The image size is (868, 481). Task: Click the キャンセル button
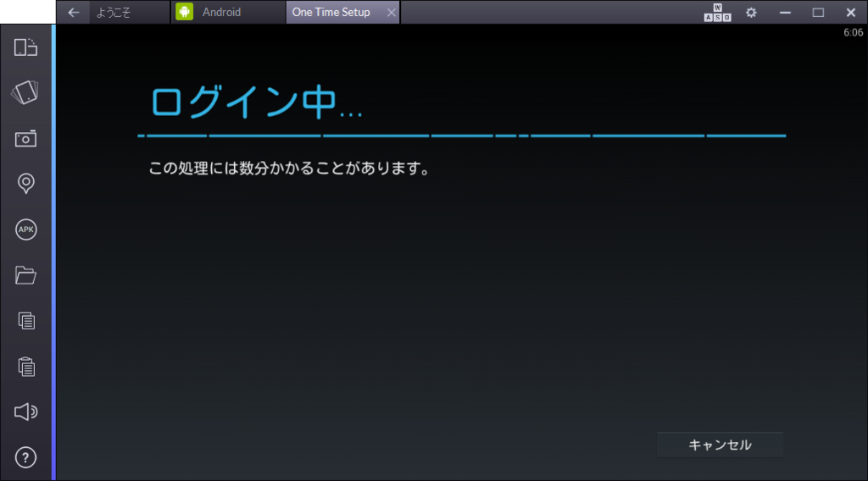[720, 445]
